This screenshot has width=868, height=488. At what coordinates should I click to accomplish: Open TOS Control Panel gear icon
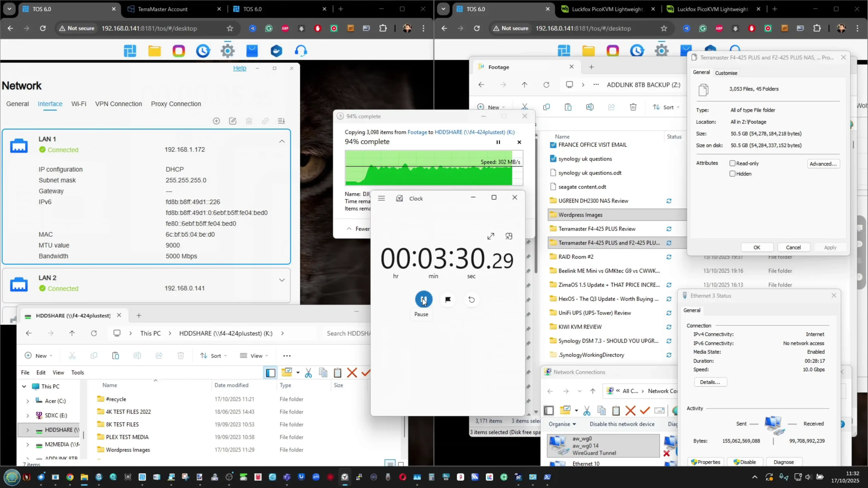(x=228, y=51)
